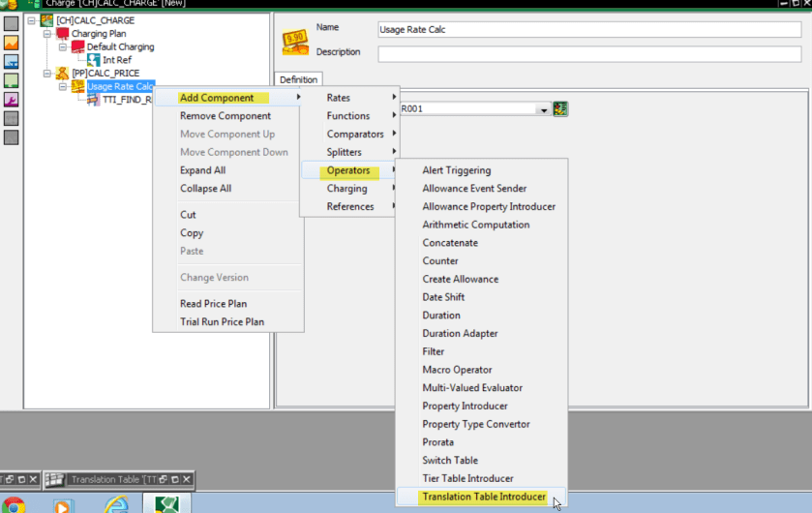Choose Trial Run Price Plan
This screenshot has height=513, width=812.
(227, 321)
